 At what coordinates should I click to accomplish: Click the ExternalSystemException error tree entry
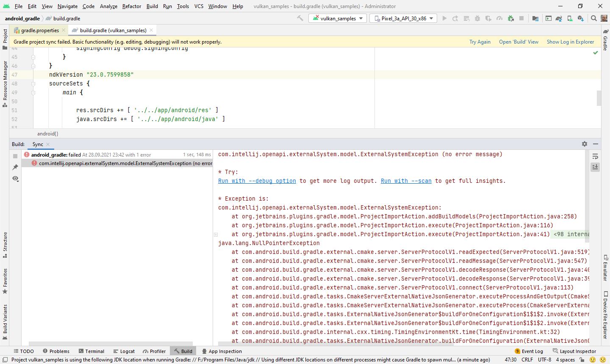pyautogui.click(x=123, y=163)
